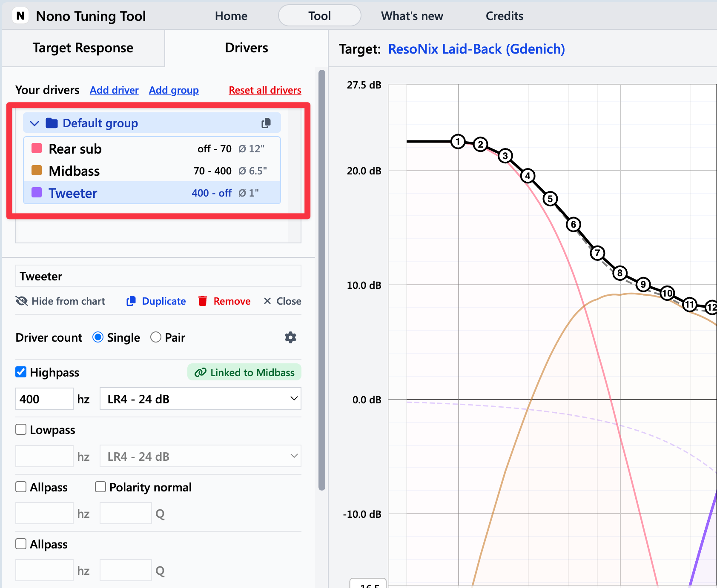Image resolution: width=717 pixels, height=588 pixels.
Task: Click the Default group folder icon
Action: (52, 123)
